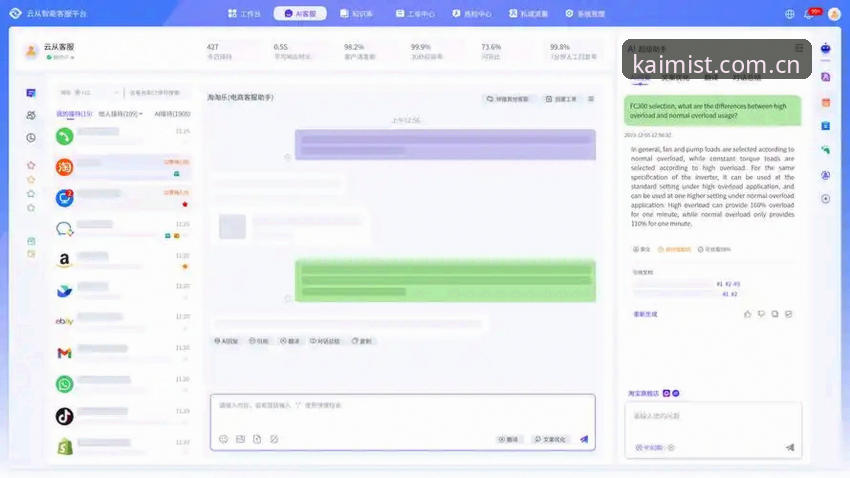This screenshot has height=478, width=850.
Task: Open the notifications bell with 99+ badge
Action: (x=811, y=14)
